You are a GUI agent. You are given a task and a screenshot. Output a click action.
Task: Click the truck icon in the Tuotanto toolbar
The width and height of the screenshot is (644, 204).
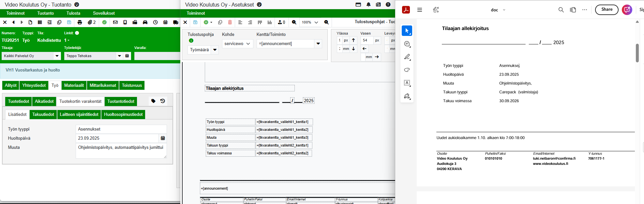(x=176, y=22)
